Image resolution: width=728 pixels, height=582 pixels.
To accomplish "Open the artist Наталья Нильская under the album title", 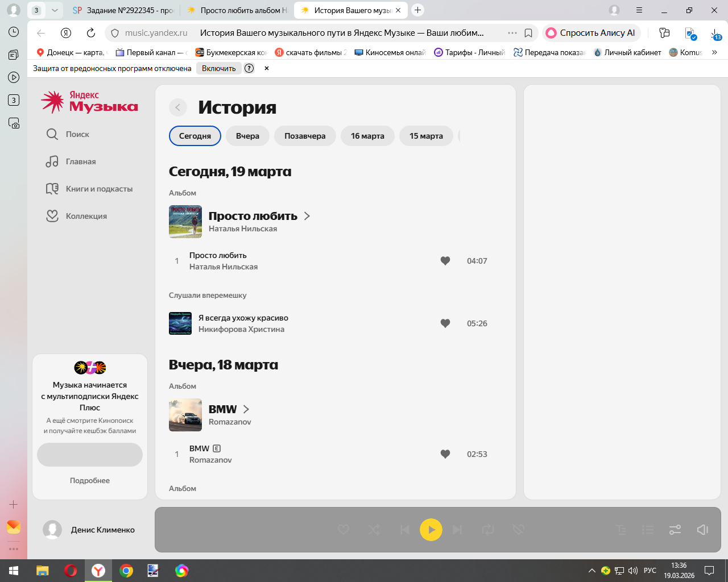I will 243,228.
